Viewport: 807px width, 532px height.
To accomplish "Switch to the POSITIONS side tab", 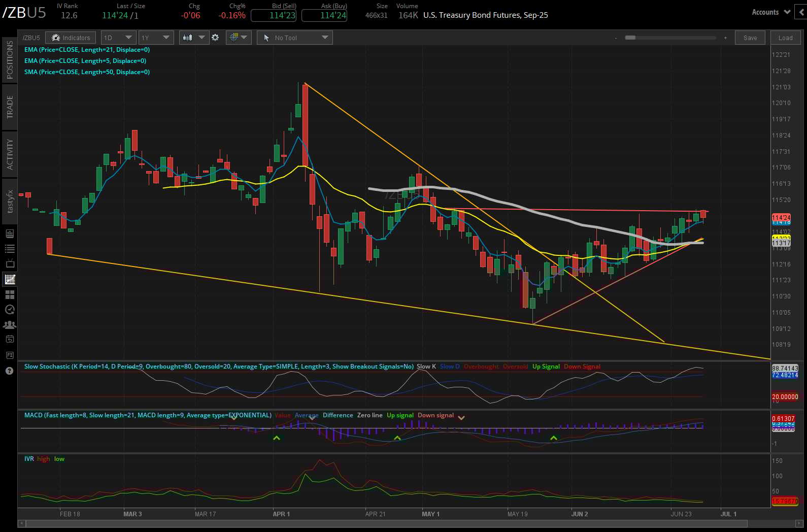I will pyautogui.click(x=10, y=59).
